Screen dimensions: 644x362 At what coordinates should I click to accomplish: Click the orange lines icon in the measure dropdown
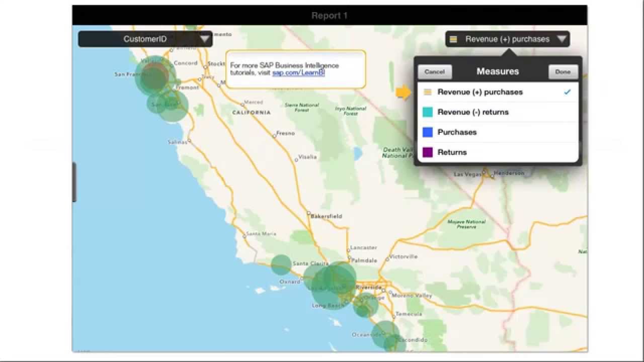(x=453, y=39)
